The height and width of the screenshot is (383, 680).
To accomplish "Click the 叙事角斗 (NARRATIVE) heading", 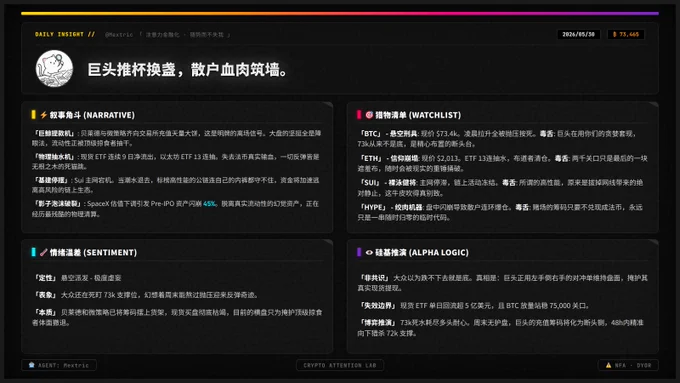I will coord(92,115).
